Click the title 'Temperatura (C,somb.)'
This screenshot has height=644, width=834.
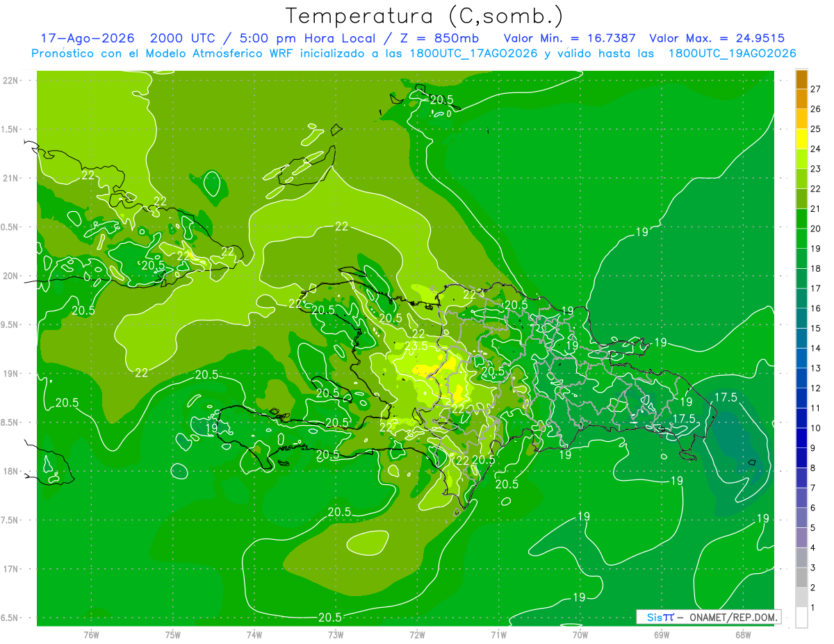tap(424, 15)
